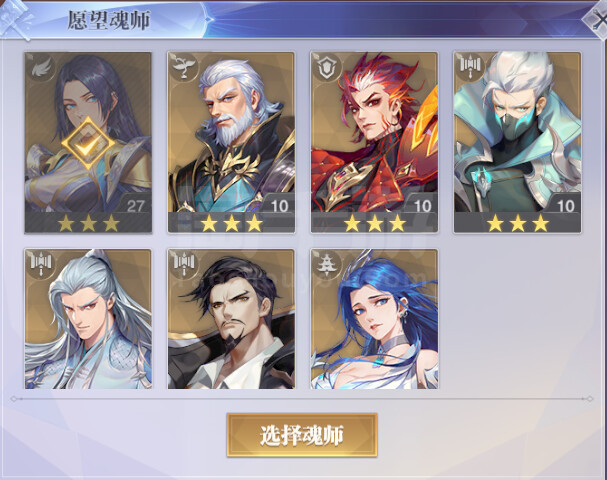607x480 pixels.
Task: Click the crossed-swords icon in title bar corner
Action: tap(595, 19)
